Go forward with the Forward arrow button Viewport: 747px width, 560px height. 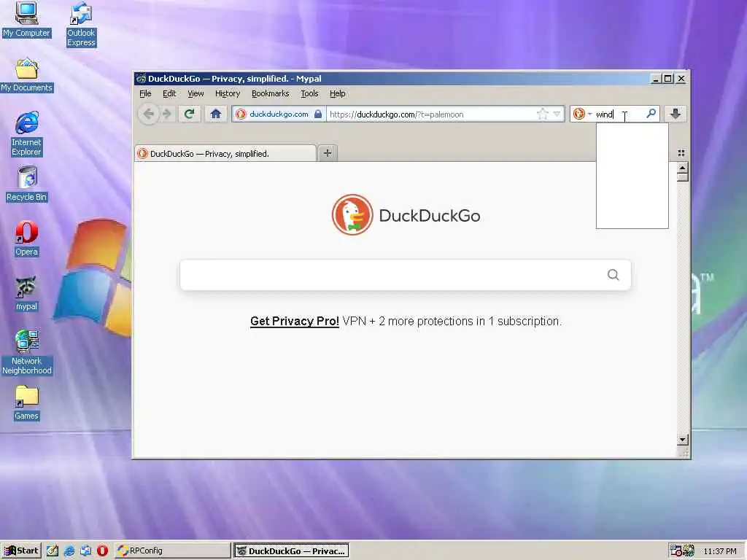point(167,114)
